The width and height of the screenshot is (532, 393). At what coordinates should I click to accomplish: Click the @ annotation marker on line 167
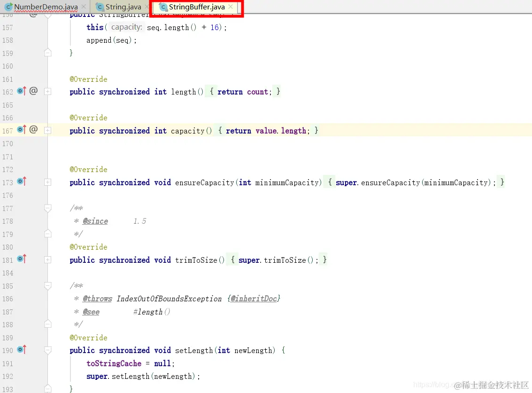33,129
